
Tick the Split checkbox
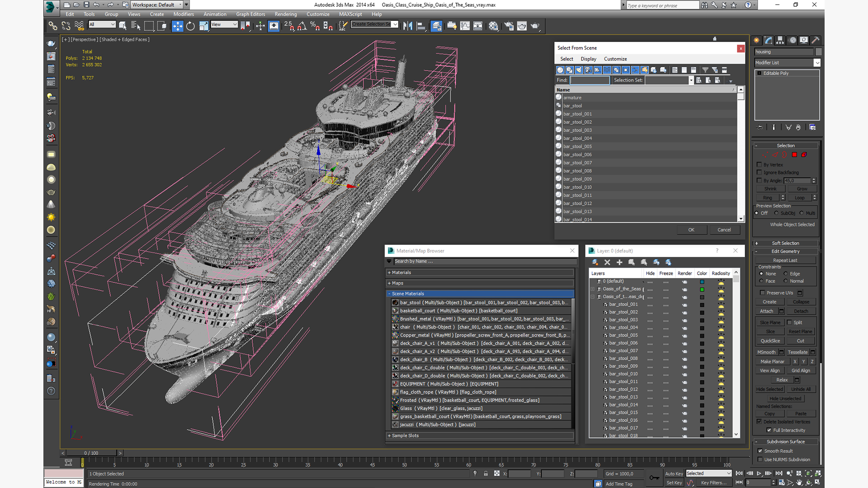[x=789, y=323]
